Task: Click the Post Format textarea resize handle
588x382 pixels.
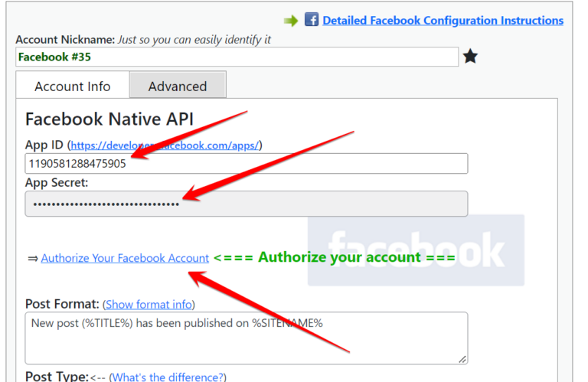Action: pos(462,359)
